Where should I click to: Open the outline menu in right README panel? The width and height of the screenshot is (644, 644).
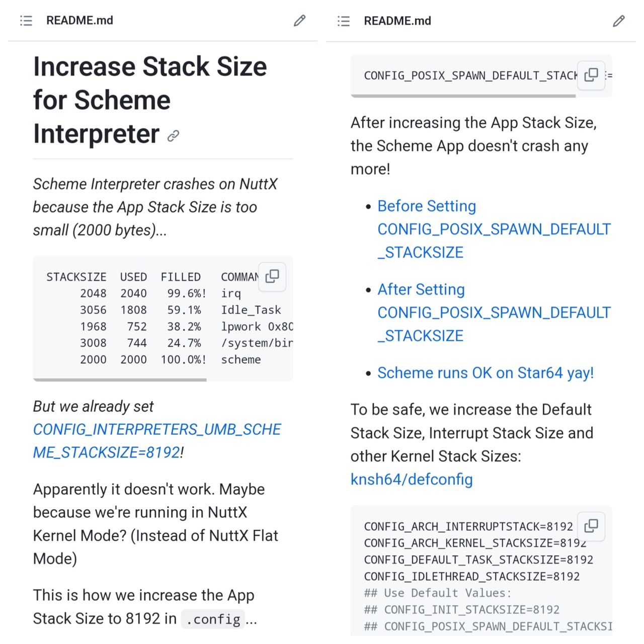(344, 21)
